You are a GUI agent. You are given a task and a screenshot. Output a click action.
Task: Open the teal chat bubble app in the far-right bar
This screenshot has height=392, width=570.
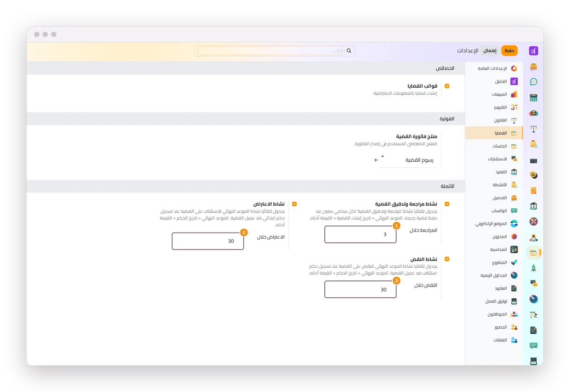point(533,82)
